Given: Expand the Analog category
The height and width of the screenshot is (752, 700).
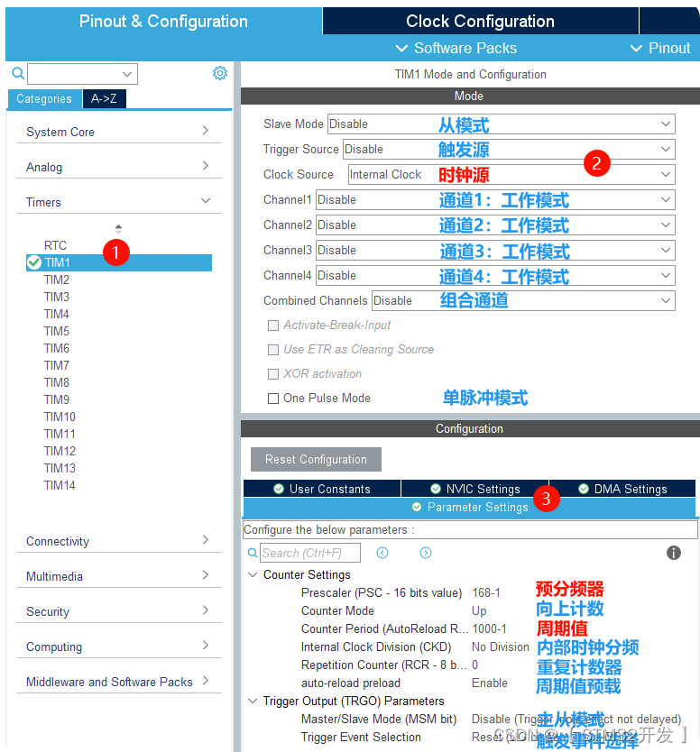Looking at the screenshot, I should 118,167.
